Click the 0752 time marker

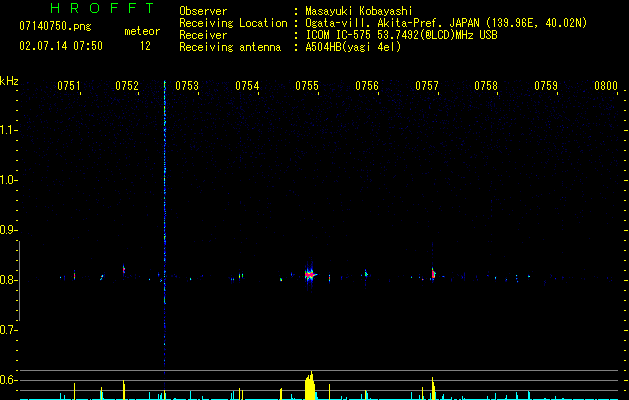(127, 85)
